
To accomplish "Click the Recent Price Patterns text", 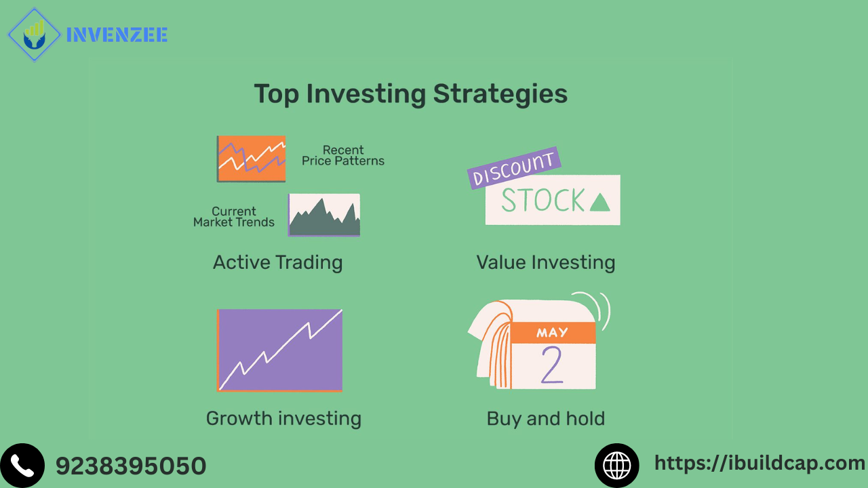I will point(343,155).
